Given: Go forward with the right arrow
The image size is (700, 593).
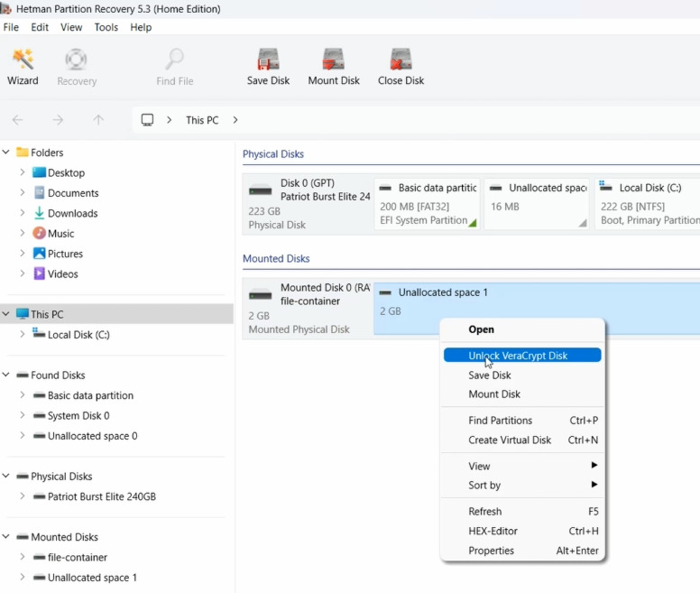Looking at the screenshot, I should coord(58,120).
